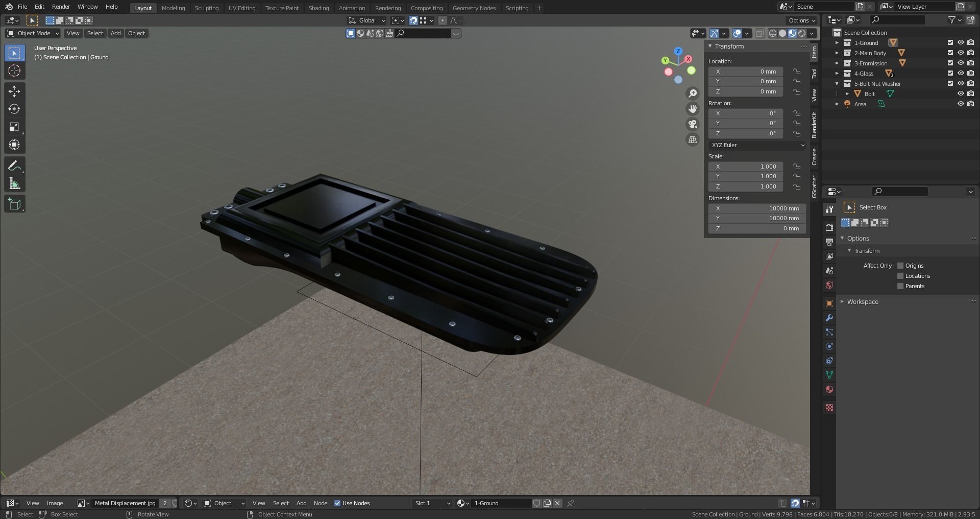Switch to the Shading workspace tab
This screenshot has width=980, height=519.
tap(318, 8)
